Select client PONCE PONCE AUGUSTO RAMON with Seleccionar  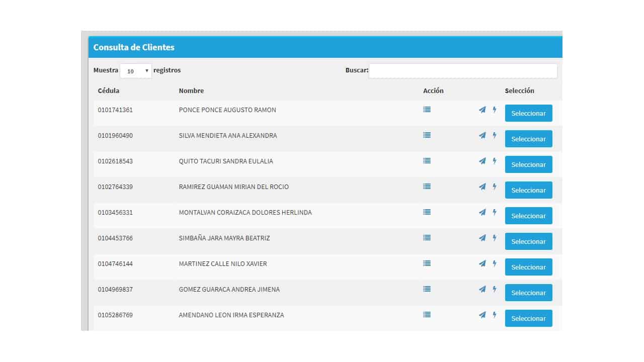point(528,113)
